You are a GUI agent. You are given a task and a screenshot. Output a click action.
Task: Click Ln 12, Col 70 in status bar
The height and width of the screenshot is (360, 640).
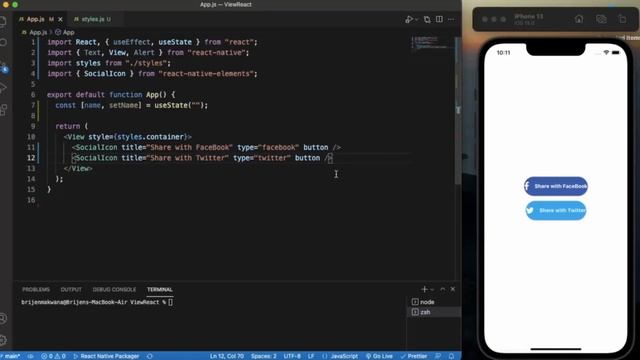[227, 356]
